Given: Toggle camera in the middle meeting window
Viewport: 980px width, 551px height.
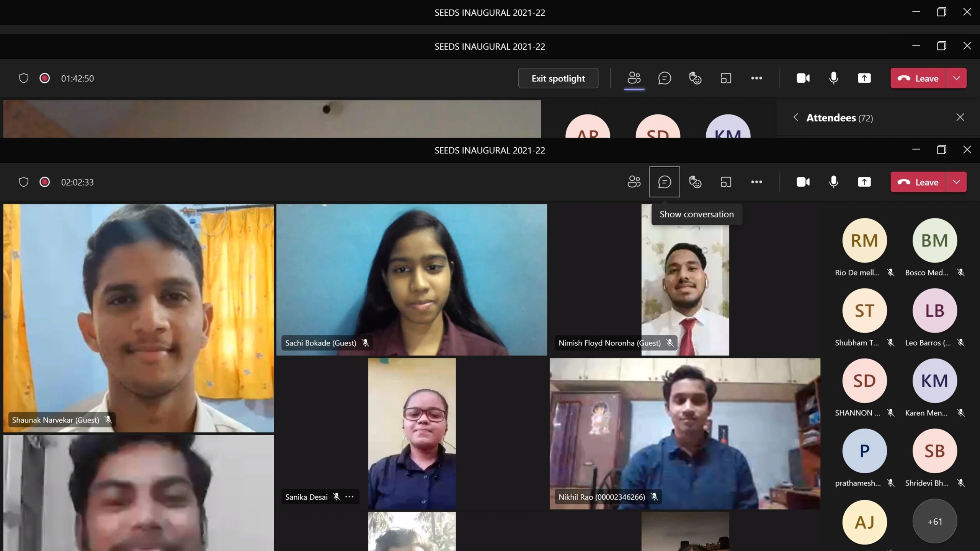Looking at the screenshot, I should point(803,78).
